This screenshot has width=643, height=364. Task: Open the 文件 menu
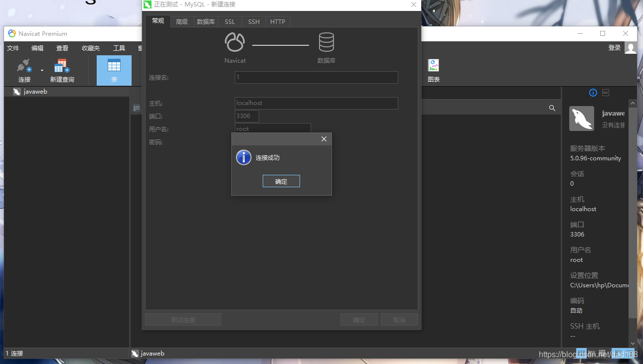(x=13, y=48)
